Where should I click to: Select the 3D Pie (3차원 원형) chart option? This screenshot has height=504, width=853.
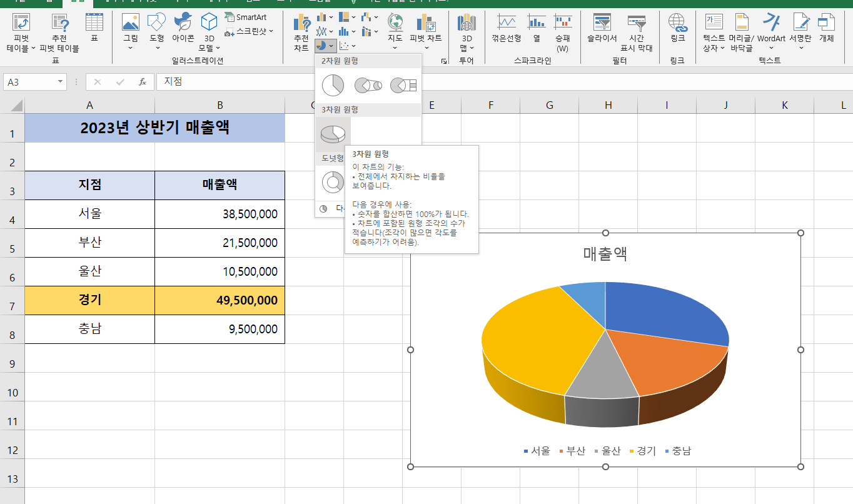click(x=333, y=134)
